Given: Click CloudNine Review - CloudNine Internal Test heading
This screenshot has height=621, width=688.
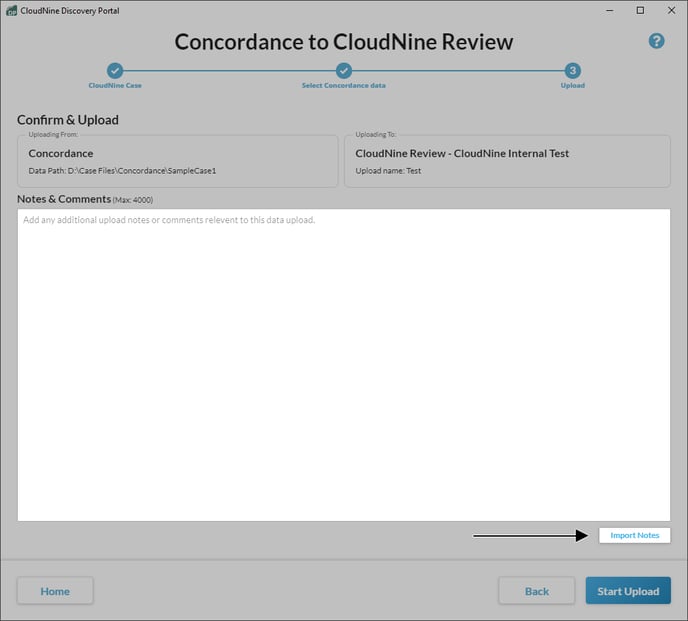Looking at the screenshot, I should [462, 154].
